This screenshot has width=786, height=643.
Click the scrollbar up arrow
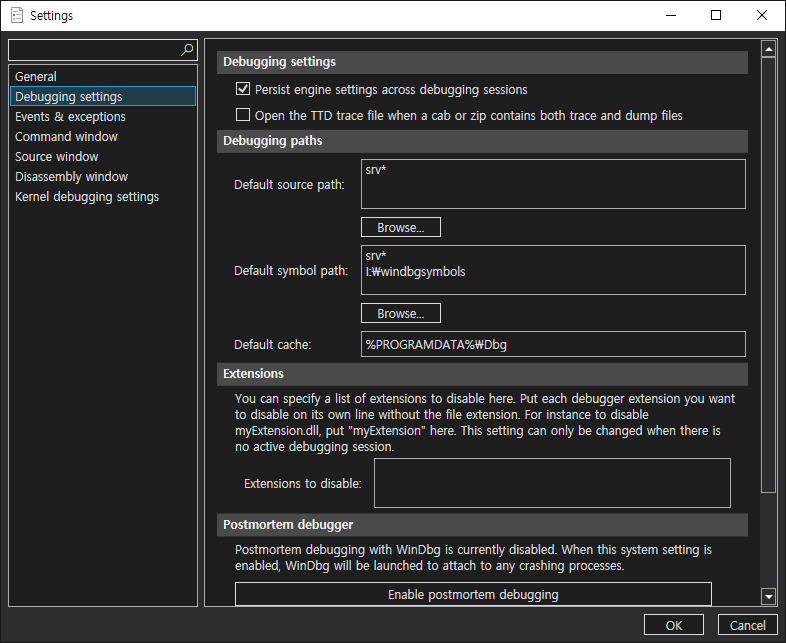click(768, 49)
